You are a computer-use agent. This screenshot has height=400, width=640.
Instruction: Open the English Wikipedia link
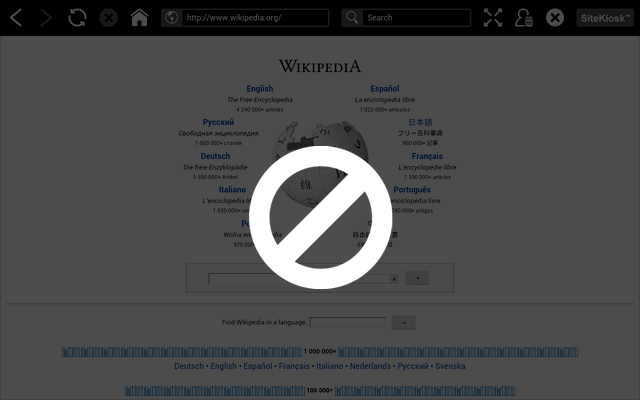point(260,89)
